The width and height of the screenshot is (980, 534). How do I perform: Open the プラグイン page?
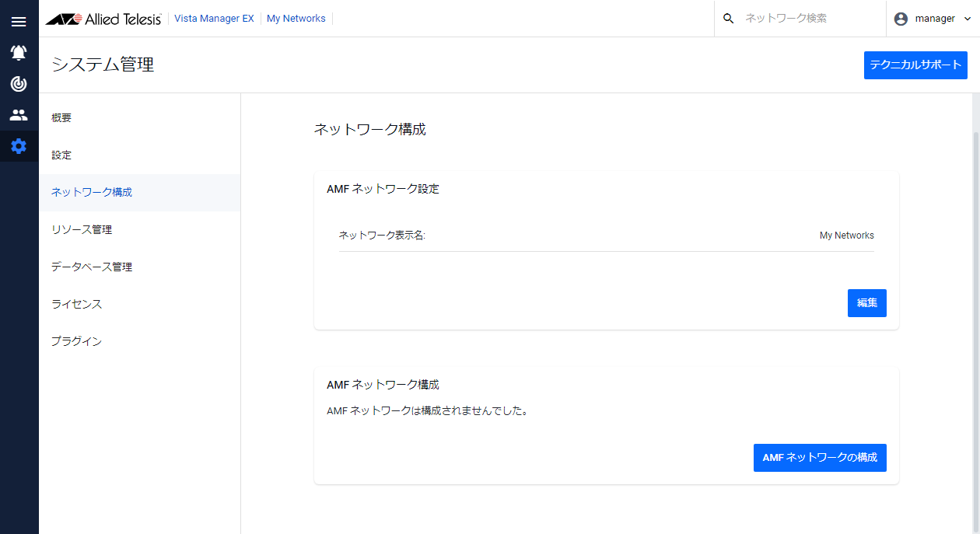[75, 341]
